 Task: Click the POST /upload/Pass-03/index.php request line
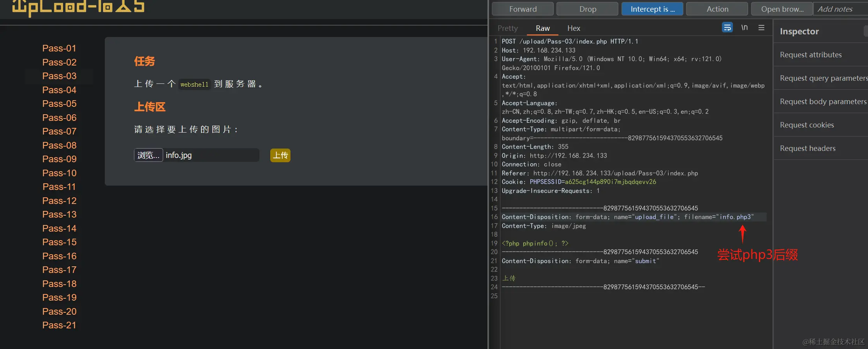point(570,41)
